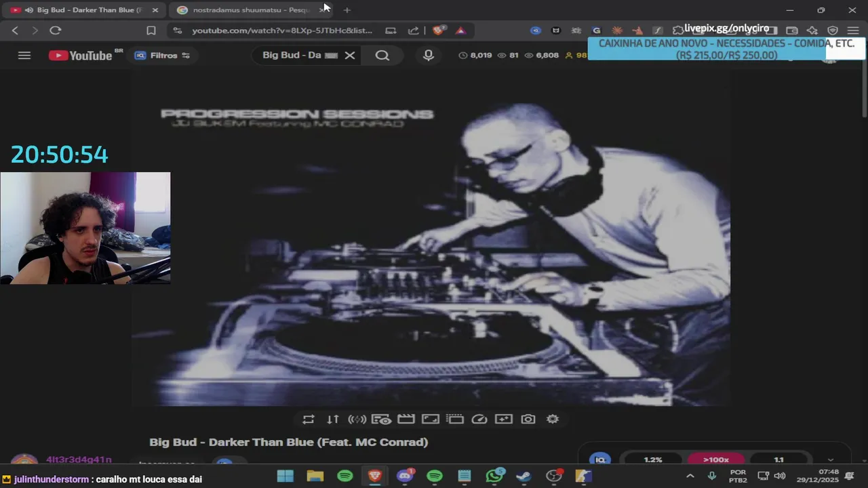The height and width of the screenshot is (488, 868).
Task: Open the playback speed gauge icon
Action: [x=479, y=420]
